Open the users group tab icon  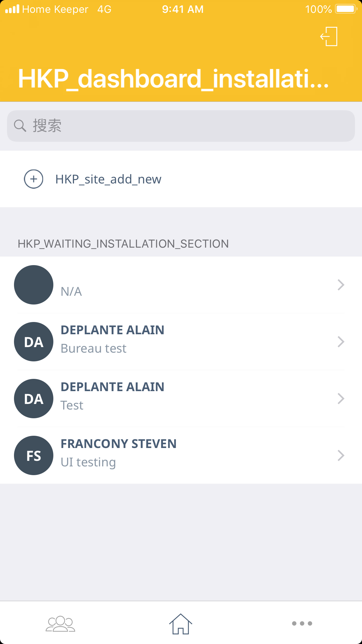coord(60,624)
